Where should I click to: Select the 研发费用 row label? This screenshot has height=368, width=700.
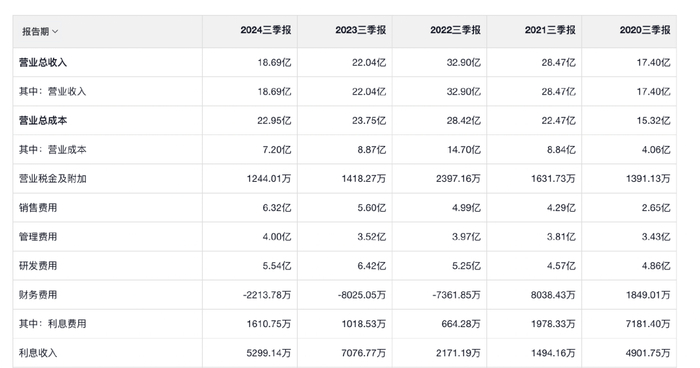pyautogui.click(x=38, y=266)
